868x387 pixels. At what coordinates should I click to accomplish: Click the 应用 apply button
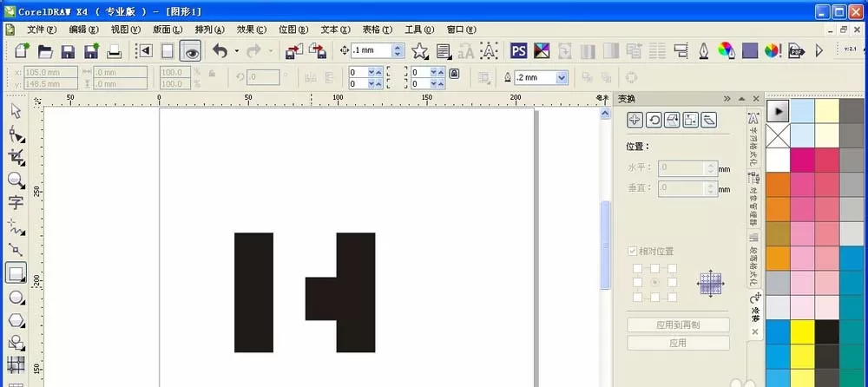pos(678,343)
